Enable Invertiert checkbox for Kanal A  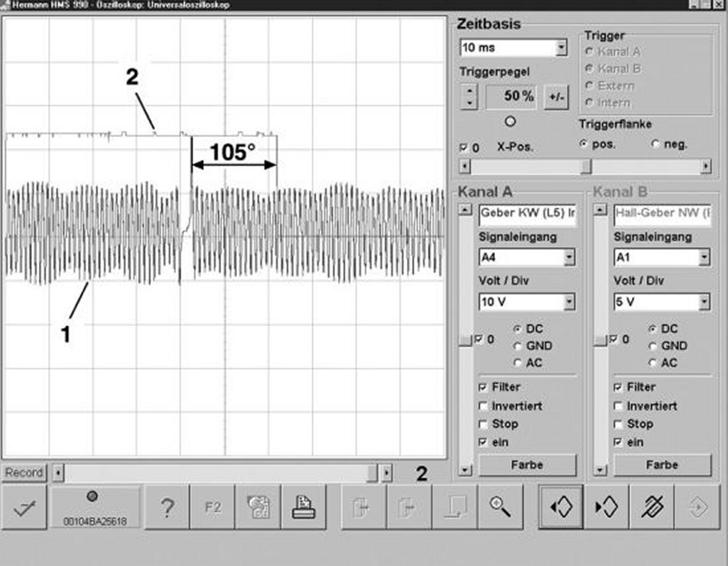point(483,406)
